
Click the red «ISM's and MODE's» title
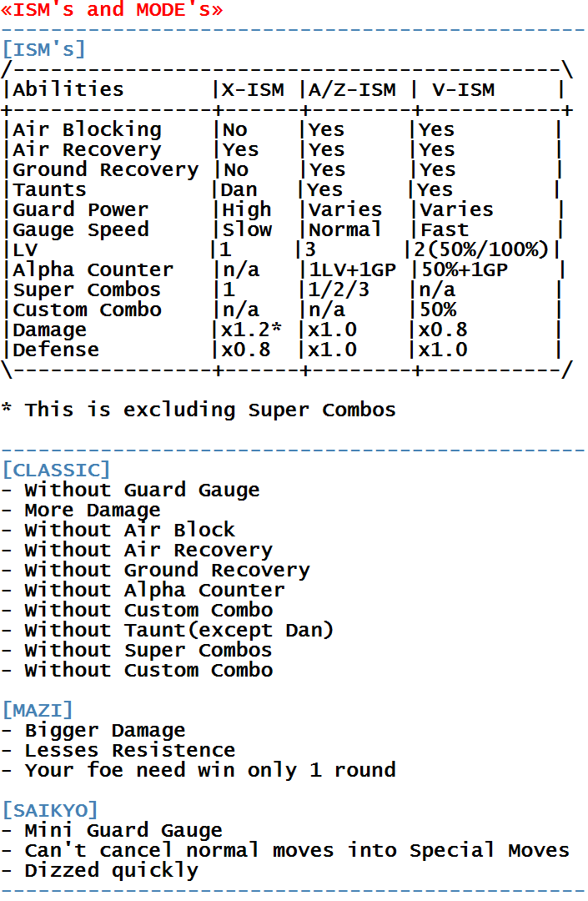coord(112,10)
